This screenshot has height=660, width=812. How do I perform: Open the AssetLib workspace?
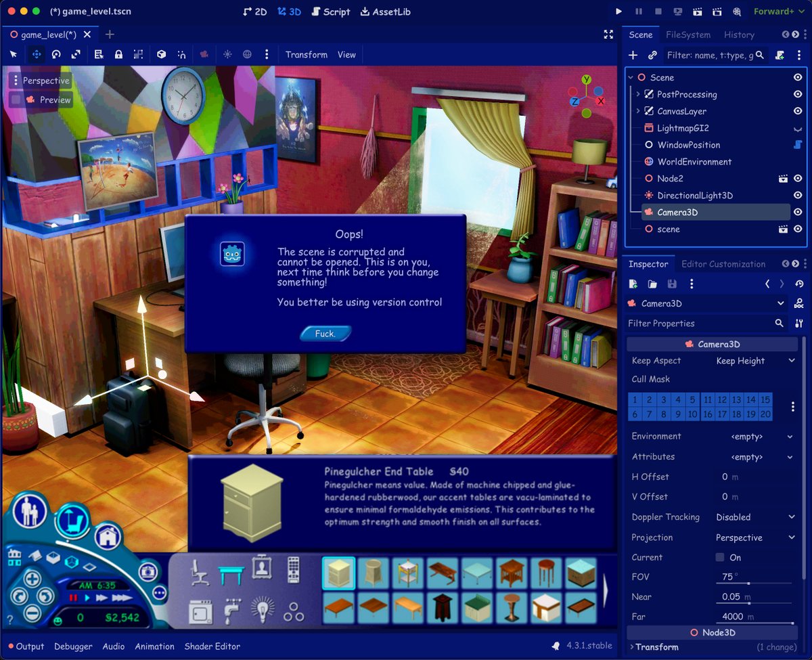(x=386, y=12)
